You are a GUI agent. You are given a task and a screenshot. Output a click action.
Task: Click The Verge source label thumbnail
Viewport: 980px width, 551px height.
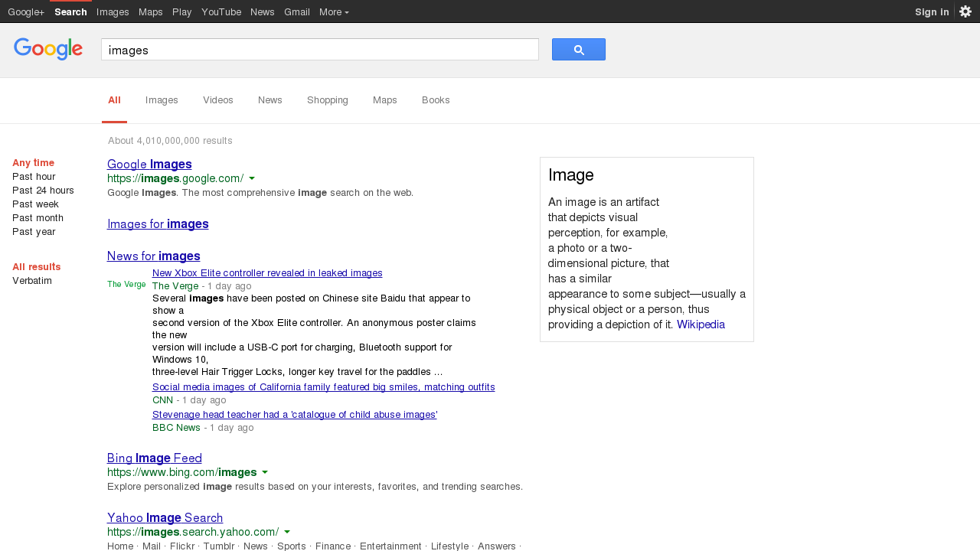(126, 284)
